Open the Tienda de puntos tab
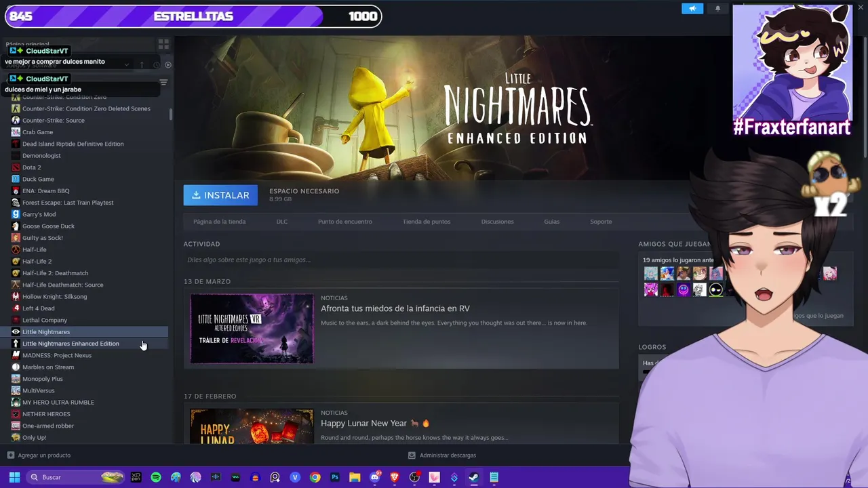The width and height of the screenshot is (868, 488). click(x=427, y=222)
